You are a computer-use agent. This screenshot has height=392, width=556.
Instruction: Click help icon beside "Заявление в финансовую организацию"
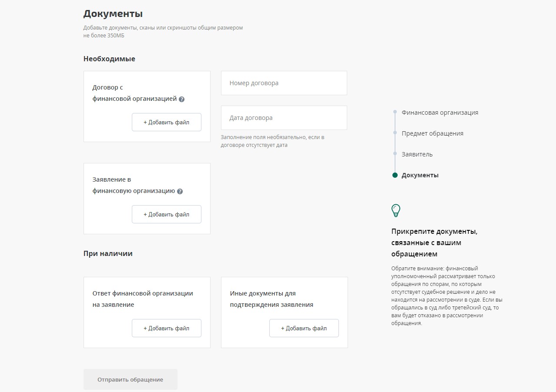(180, 191)
